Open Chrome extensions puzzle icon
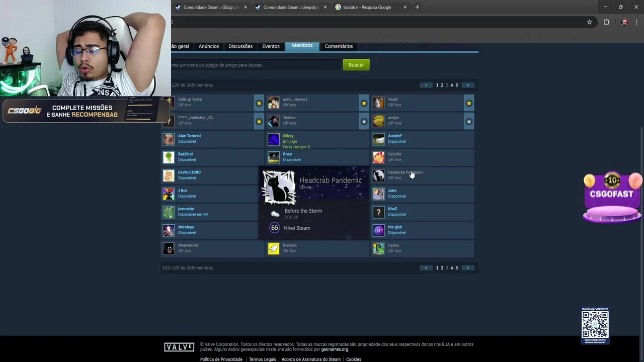Viewport: 644px width, 362px height. [606, 22]
